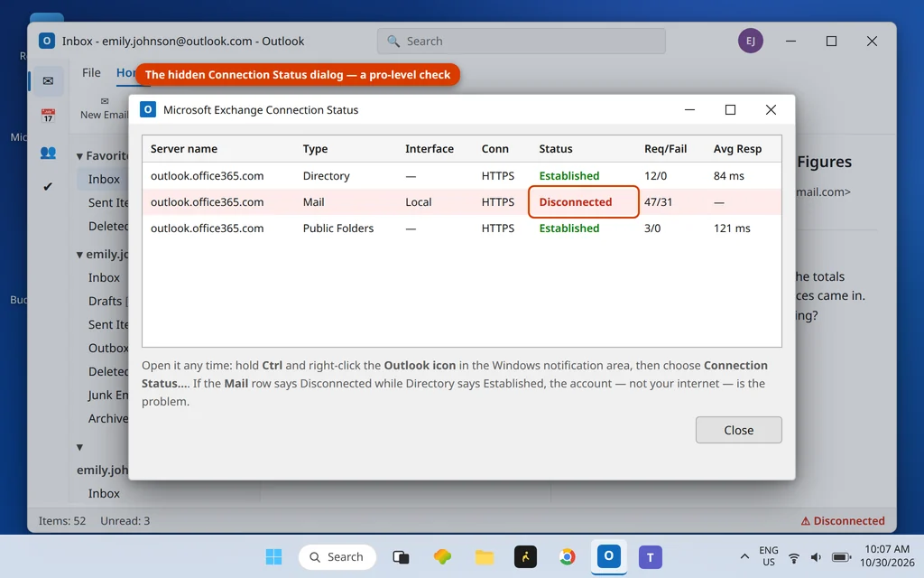Click the Local interface cell
This screenshot has height=578, width=924.
tap(419, 201)
